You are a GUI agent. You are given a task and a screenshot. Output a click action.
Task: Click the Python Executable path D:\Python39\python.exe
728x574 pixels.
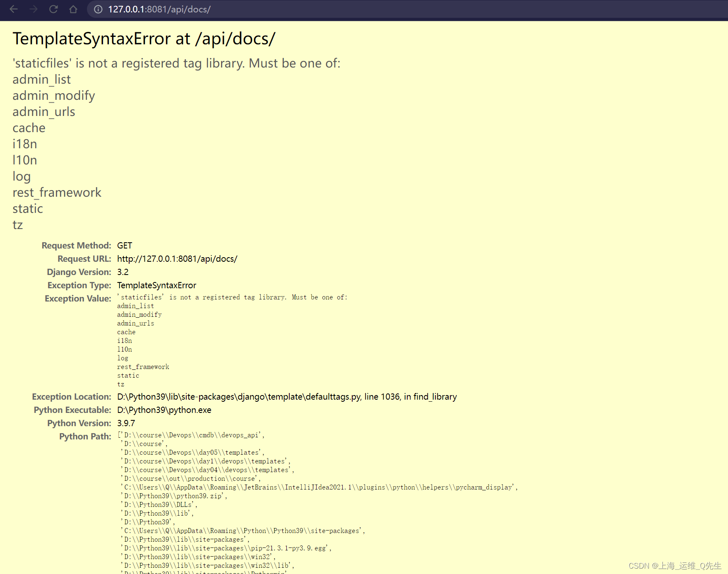point(164,410)
